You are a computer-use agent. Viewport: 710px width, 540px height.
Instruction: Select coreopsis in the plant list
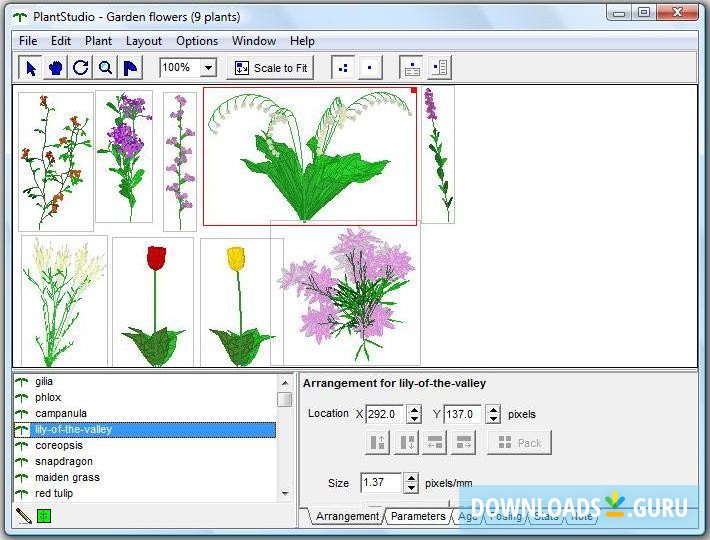pos(145,445)
